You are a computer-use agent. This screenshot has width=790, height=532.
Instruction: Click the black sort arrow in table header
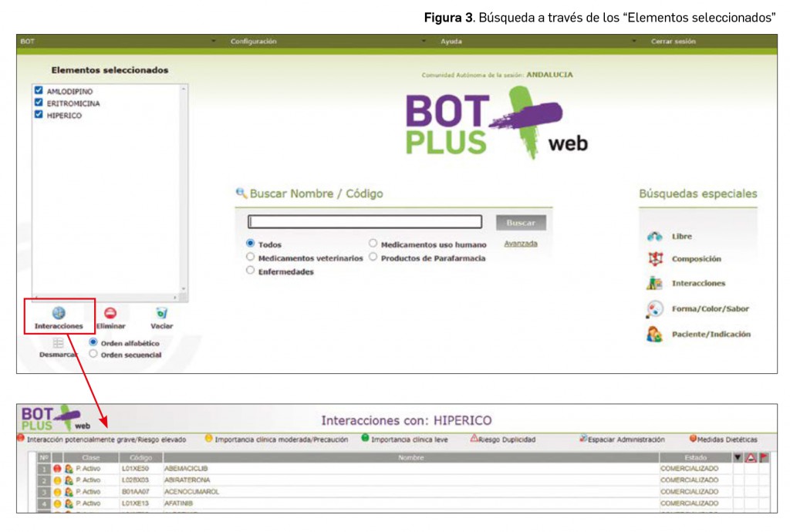pyautogui.click(x=738, y=457)
